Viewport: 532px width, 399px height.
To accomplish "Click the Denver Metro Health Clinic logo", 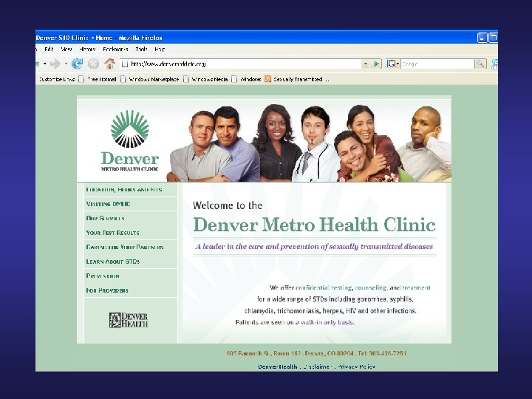I will [x=130, y=140].
